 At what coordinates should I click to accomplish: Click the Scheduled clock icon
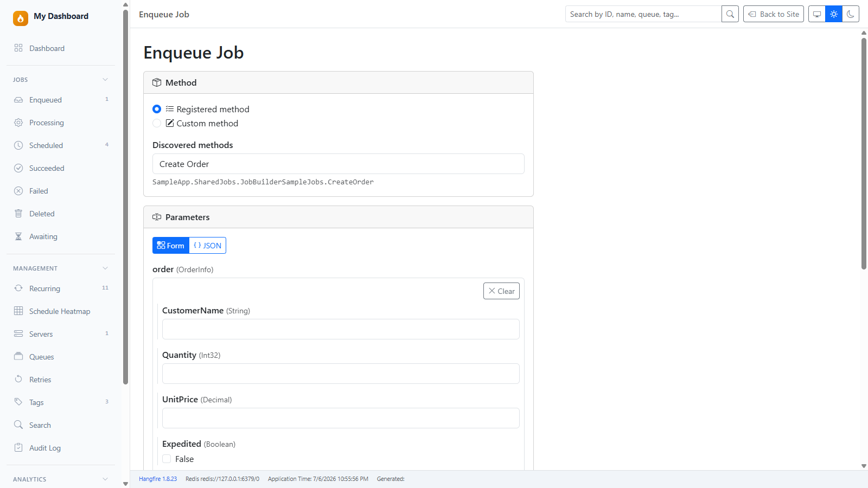[x=18, y=145]
